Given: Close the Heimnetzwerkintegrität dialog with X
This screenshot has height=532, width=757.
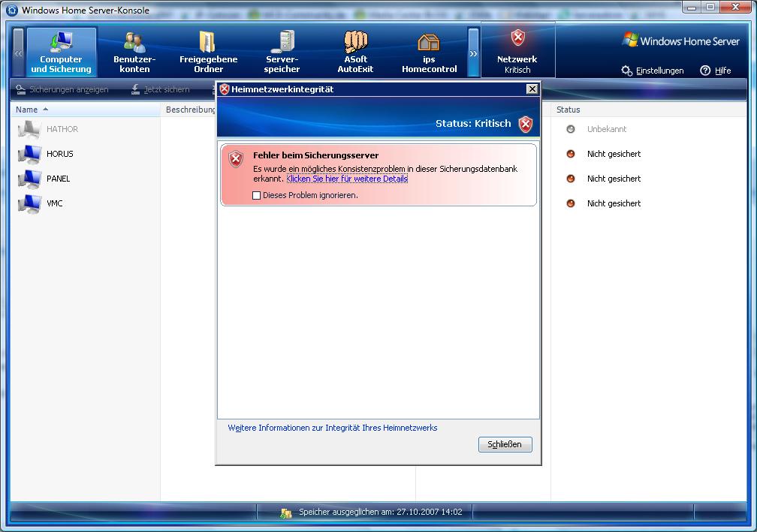Looking at the screenshot, I should click(x=532, y=89).
